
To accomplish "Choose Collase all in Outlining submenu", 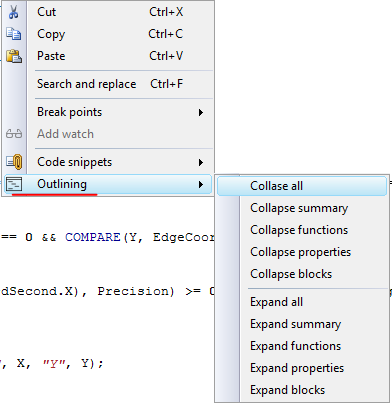I will click(302, 186).
